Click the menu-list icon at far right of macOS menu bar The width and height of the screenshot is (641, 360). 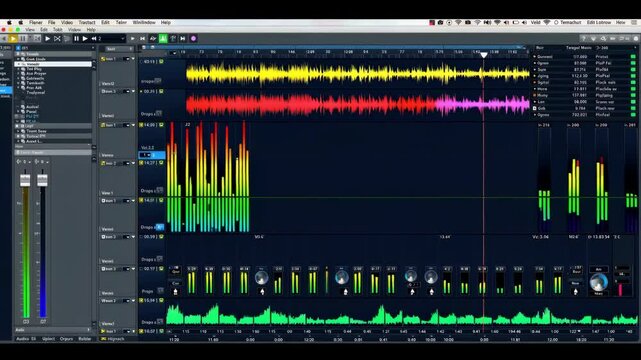coord(635,22)
